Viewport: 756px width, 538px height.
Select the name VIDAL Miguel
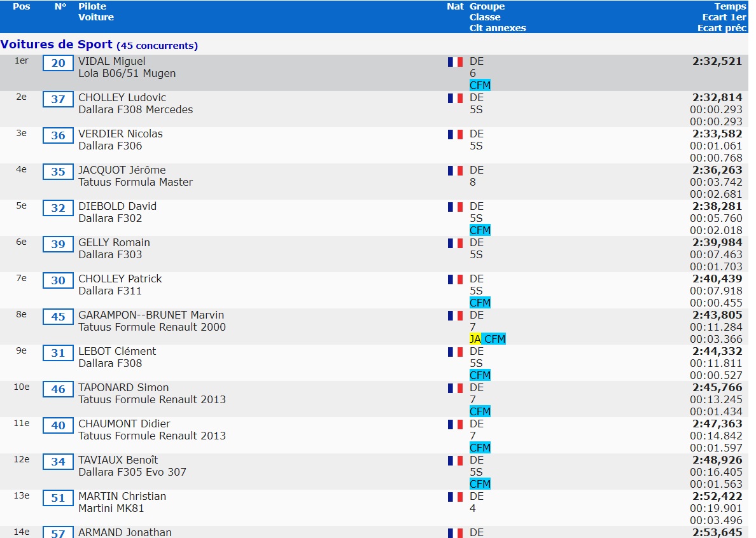(112, 61)
